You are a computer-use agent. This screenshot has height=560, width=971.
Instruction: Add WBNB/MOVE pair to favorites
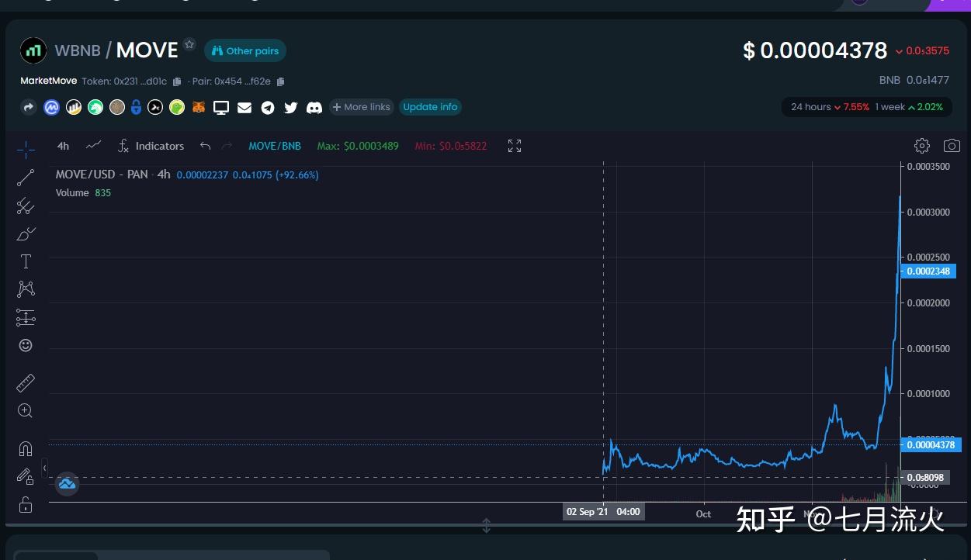(x=189, y=45)
